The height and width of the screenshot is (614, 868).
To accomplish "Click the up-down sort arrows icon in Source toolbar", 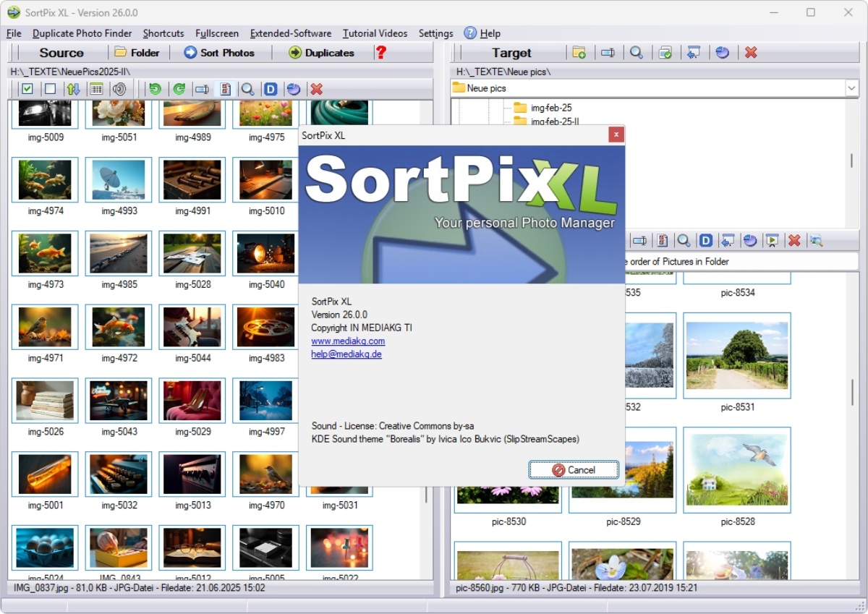I will pos(73,89).
